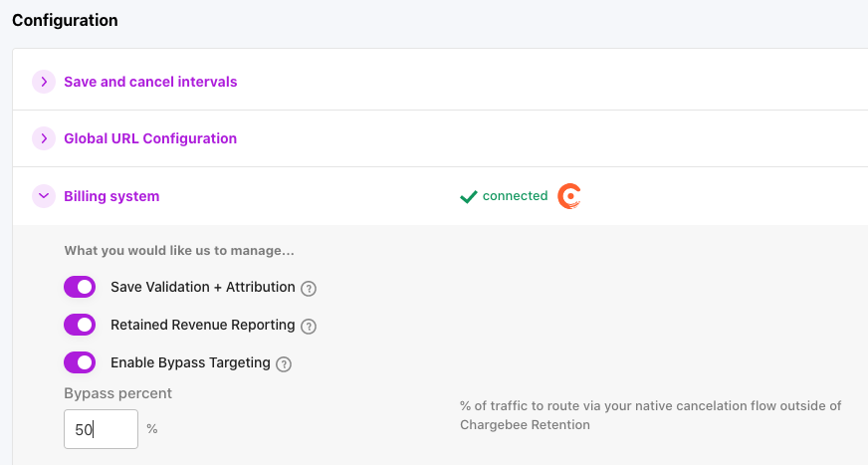The image size is (868, 465).
Task: Open the Global URL Configuration section title
Action: (150, 138)
